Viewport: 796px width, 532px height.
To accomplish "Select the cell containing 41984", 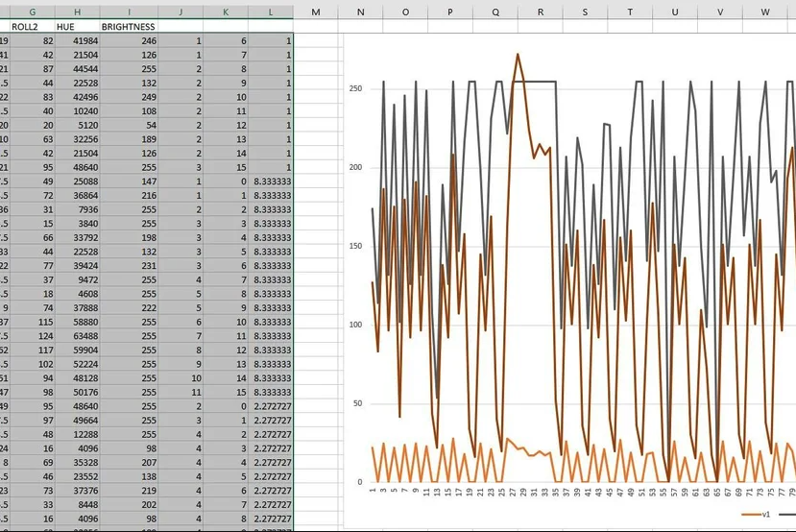I will click(x=85, y=41).
